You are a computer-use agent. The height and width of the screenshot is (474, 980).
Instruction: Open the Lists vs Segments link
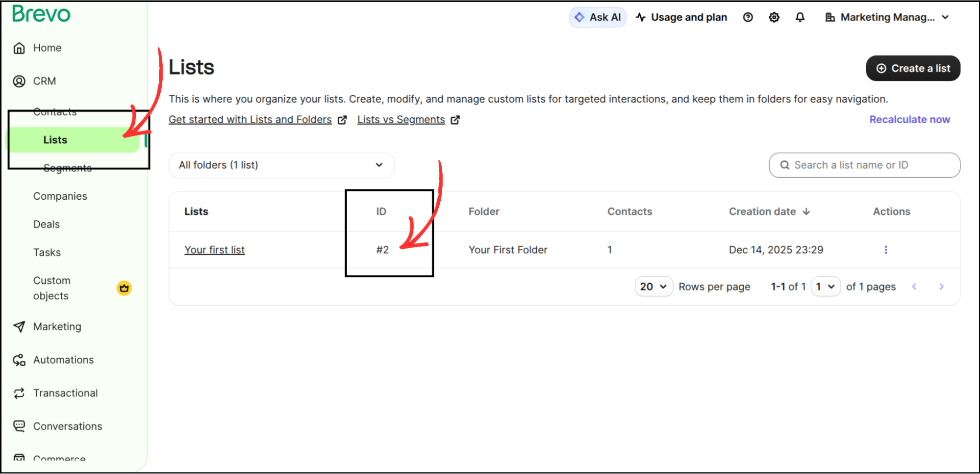(401, 119)
